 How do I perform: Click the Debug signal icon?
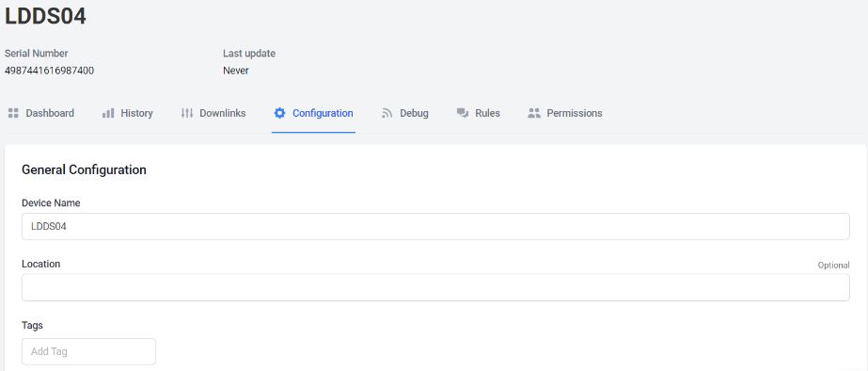(x=387, y=113)
